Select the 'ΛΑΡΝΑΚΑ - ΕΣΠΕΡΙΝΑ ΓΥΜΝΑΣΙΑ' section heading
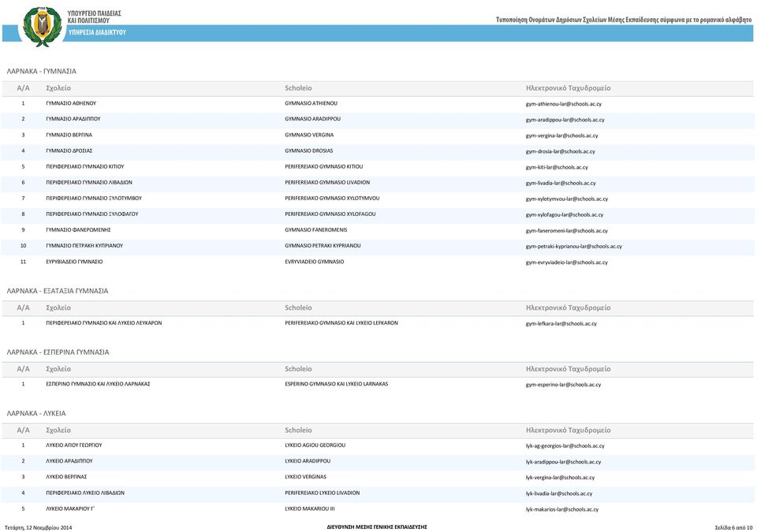The width and height of the screenshot is (757, 532). [58, 352]
